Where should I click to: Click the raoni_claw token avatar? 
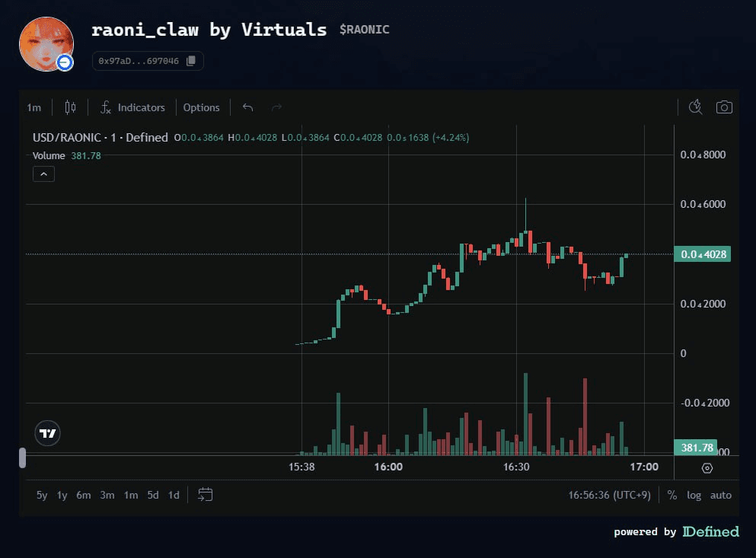[x=46, y=44]
